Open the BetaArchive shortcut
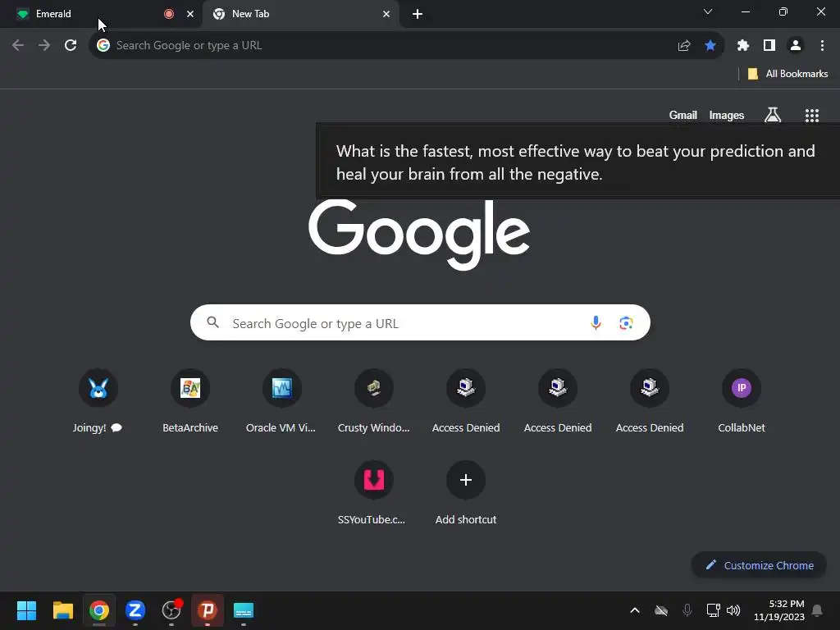Screen dimensions: 840x630 (190, 402)
